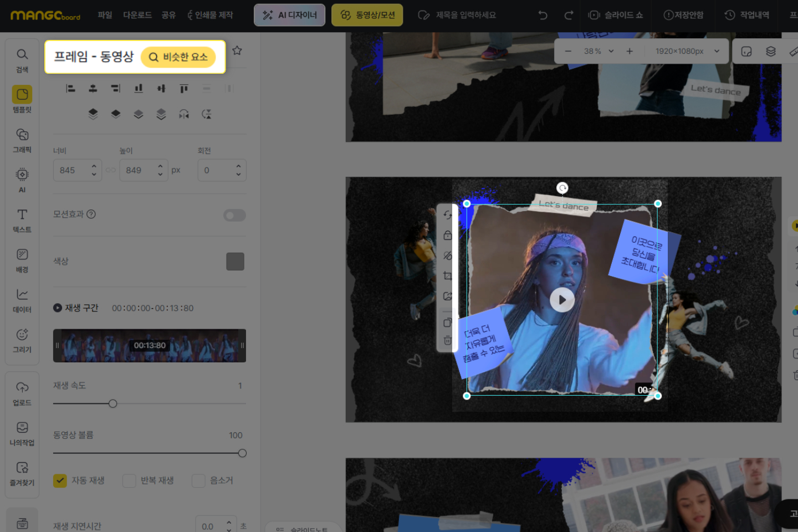
Task: Expand the 38% zoom level dropdown
Action: (611, 51)
